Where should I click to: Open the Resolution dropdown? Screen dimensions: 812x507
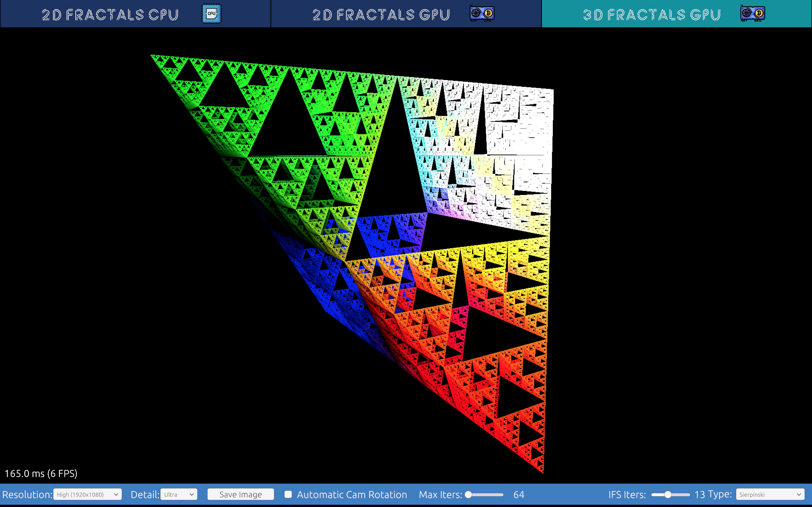tap(87, 495)
